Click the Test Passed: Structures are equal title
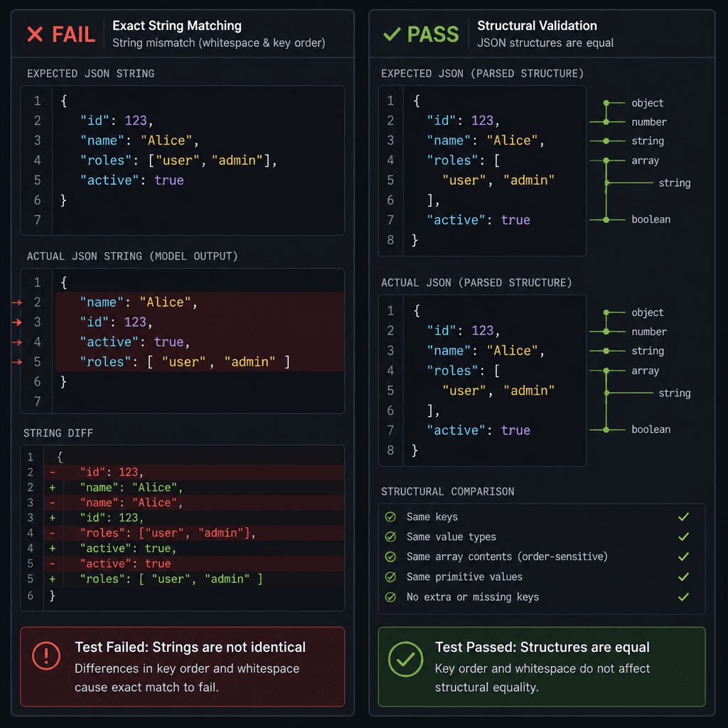728x728 pixels. point(542,647)
